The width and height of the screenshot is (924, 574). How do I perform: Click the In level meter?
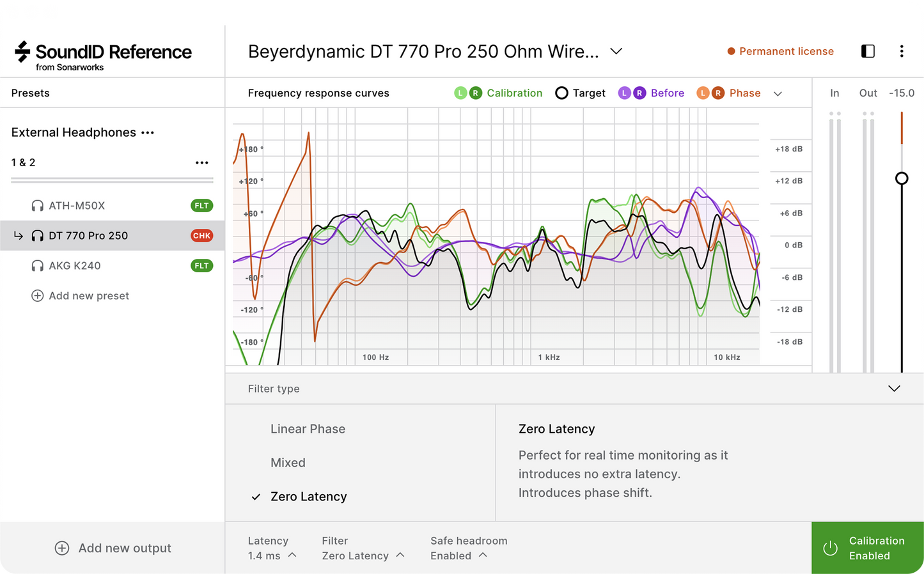(834, 242)
